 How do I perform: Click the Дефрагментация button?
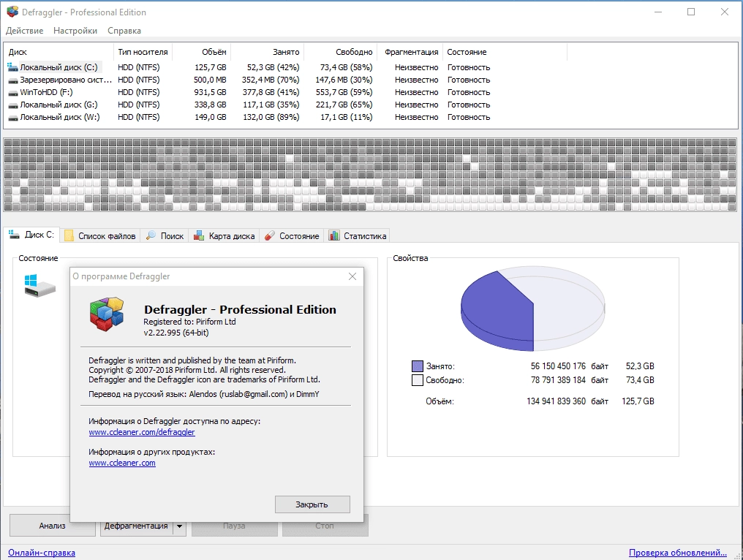click(x=136, y=526)
